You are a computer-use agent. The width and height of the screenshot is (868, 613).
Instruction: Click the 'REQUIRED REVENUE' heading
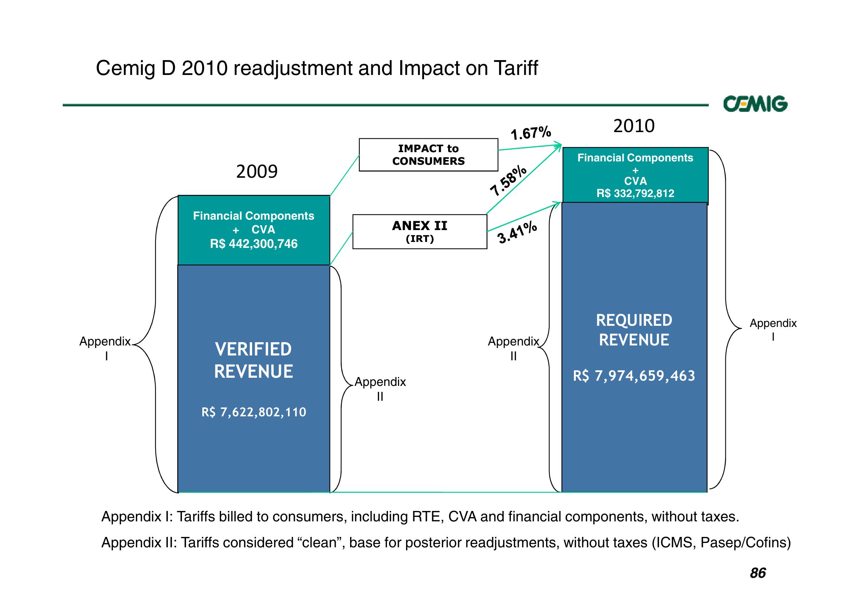tap(634, 330)
